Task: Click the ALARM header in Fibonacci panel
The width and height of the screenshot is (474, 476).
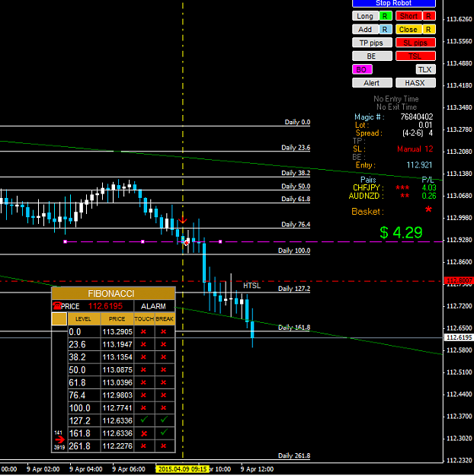Action: click(x=154, y=306)
